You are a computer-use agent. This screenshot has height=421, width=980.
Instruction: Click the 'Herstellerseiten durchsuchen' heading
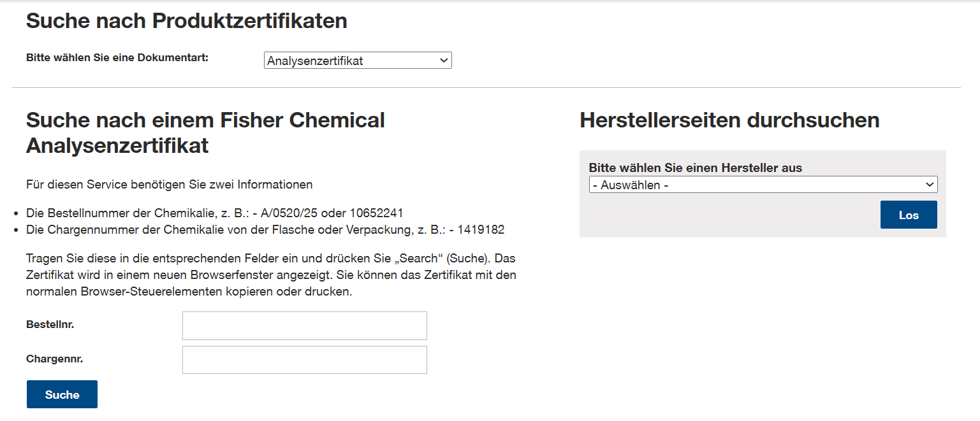pyautogui.click(x=729, y=120)
